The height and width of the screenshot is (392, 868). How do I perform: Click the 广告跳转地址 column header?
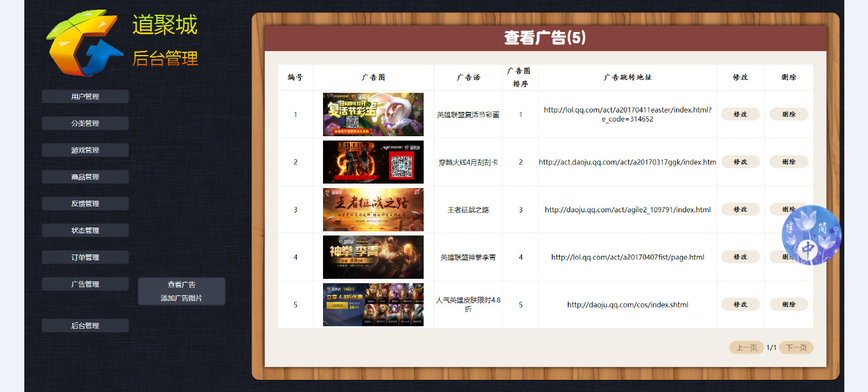coord(627,77)
